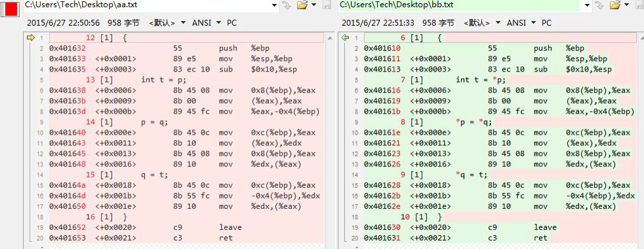The width and height of the screenshot is (644, 249).
Task: Click the bb.txt timestamp 2015/6/27 22:51:33
Action: coord(378,22)
